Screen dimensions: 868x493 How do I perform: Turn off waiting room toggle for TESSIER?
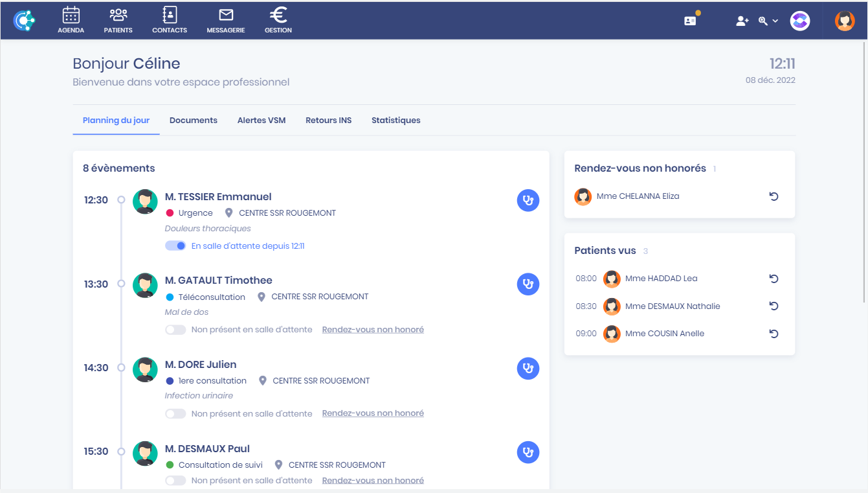pyautogui.click(x=175, y=246)
